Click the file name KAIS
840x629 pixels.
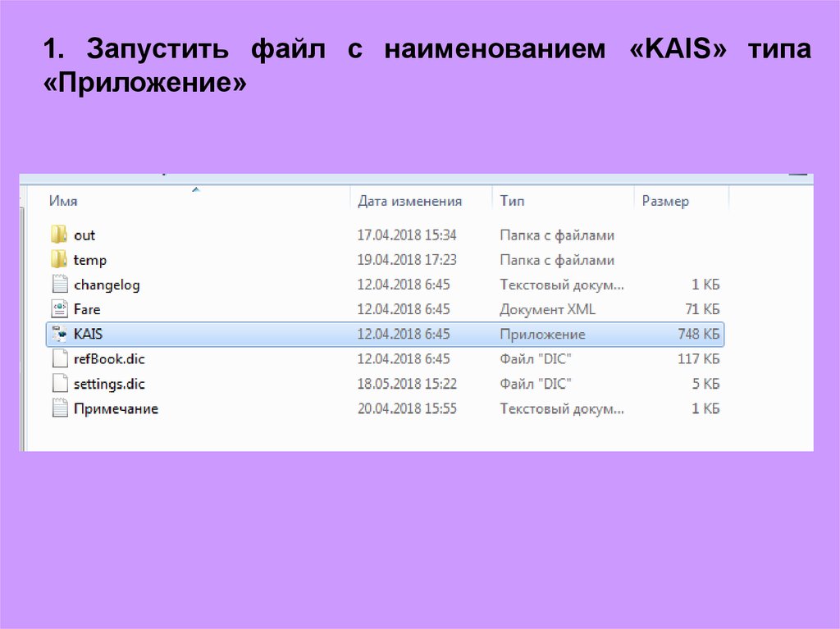(89, 334)
